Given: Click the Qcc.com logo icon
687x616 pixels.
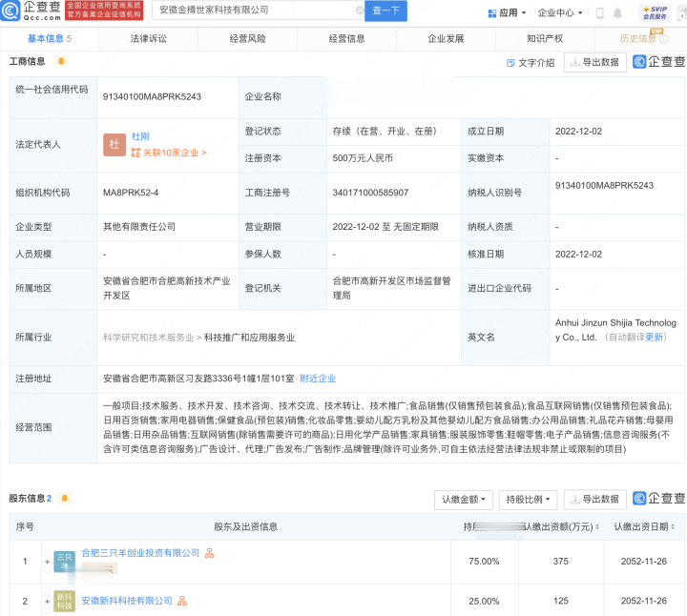Looking at the screenshot, I should [10, 10].
